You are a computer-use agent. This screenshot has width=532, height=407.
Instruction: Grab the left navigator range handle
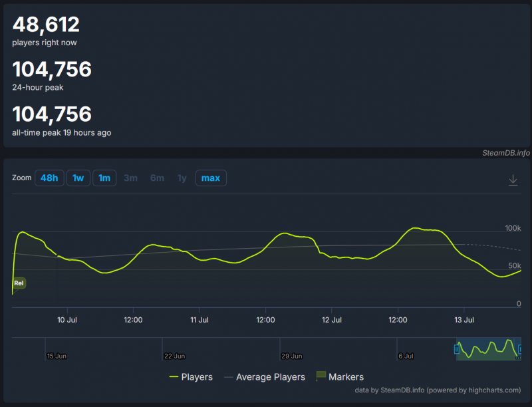click(456, 348)
